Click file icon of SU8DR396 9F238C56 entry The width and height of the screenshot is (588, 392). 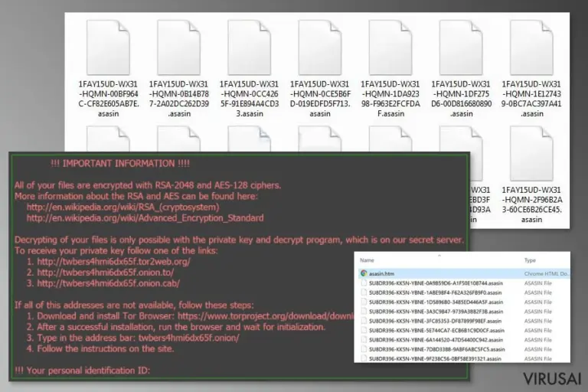pyautogui.click(x=364, y=358)
